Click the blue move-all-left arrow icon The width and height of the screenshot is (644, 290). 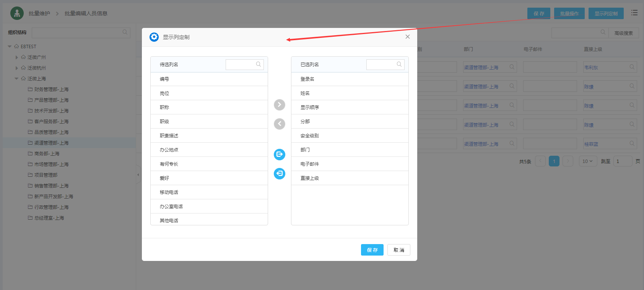(280, 174)
